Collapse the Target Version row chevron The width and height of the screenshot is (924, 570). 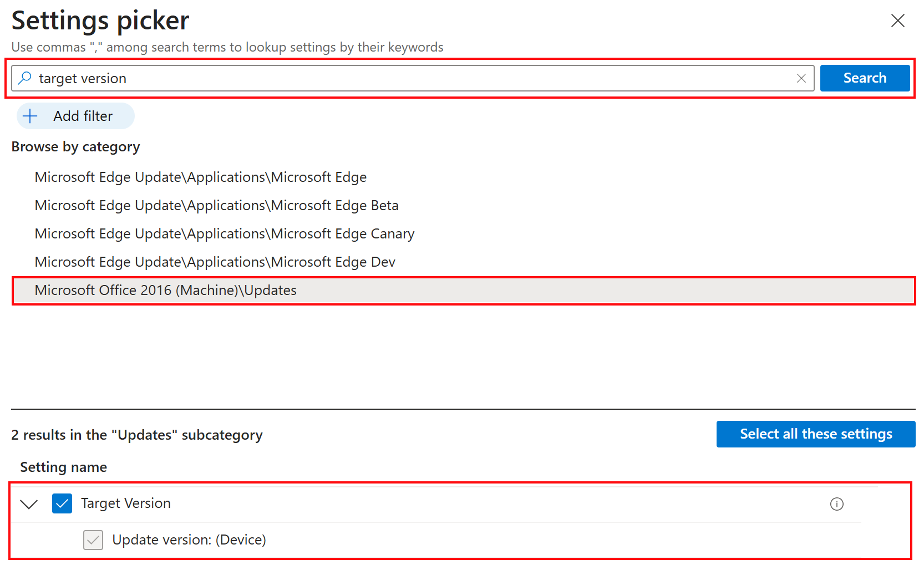pos(29,503)
